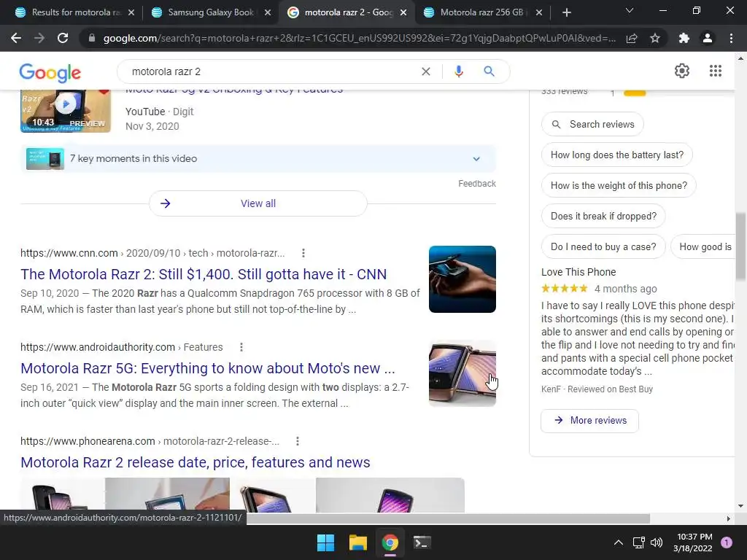The height and width of the screenshot is (560, 747).
Task: Close the 'Results for motorola' tab
Action: (131, 12)
